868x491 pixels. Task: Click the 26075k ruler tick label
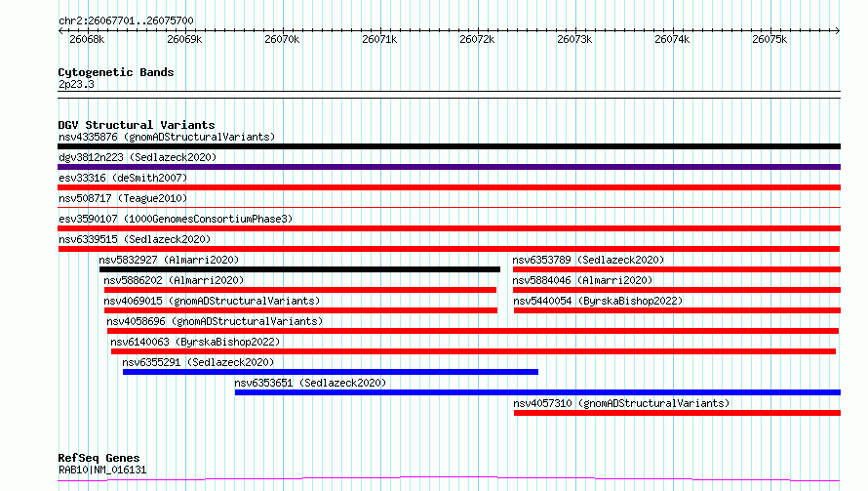tap(769, 39)
